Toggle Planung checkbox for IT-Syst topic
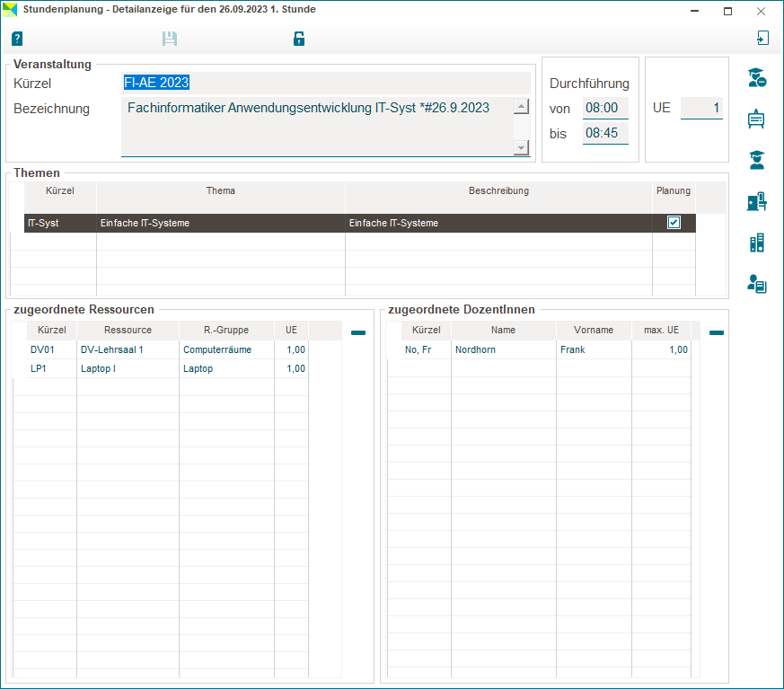 click(x=674, y=223)
